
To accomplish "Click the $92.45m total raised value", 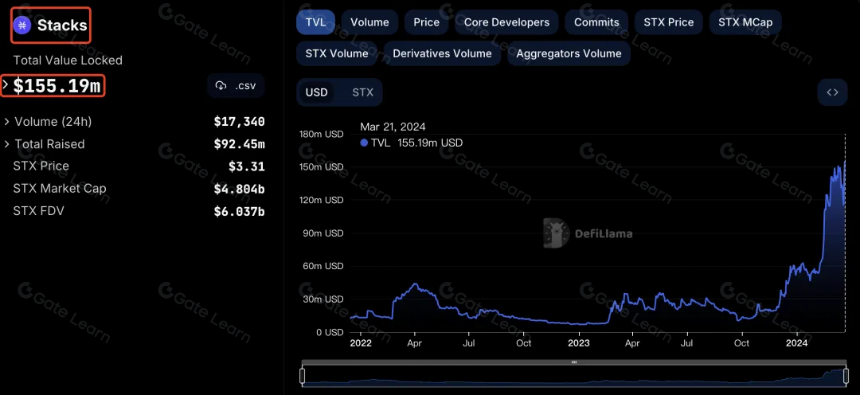I will point(239,144).
